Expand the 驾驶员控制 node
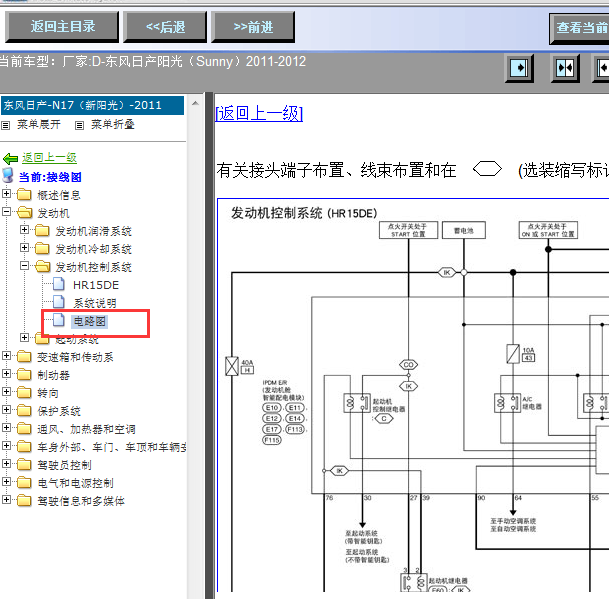The width and height of the screenshot is (609, 599). click(x=6, y=463)
